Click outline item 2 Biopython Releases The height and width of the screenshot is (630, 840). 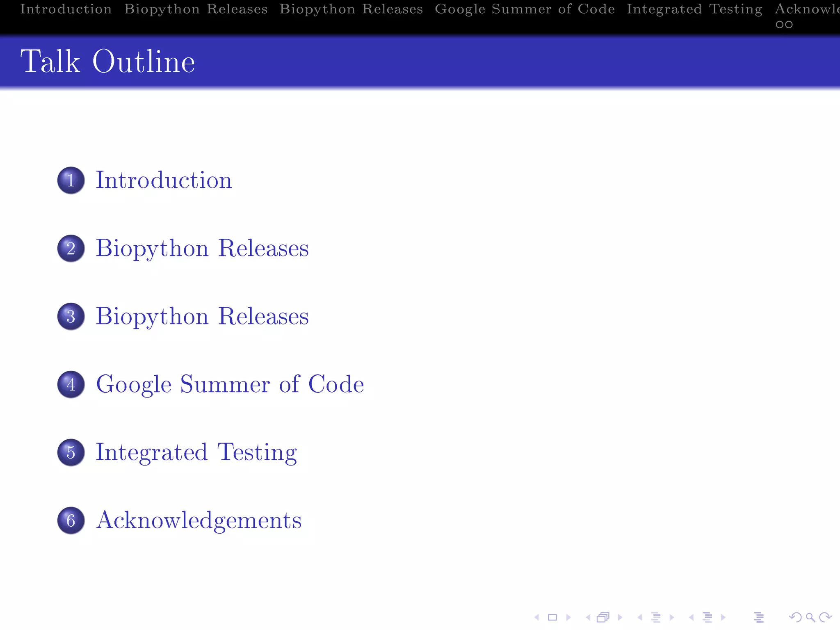[x=202, y=248]
